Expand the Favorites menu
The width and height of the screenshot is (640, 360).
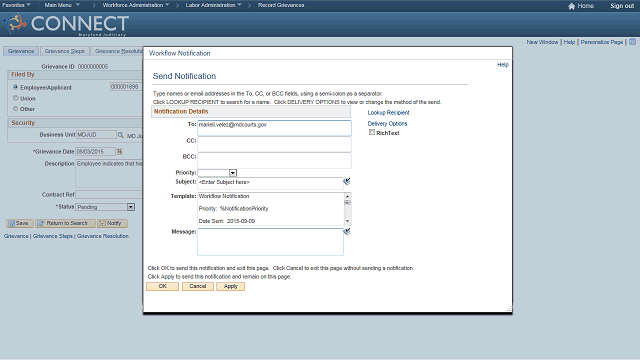pos(16,5)
